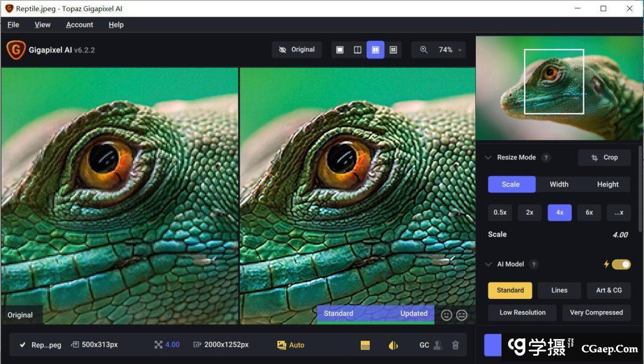Turn off the AI Model auto toggle
Image resolution: width=644 pixels, height=364 pixels.
pos(621,265)
